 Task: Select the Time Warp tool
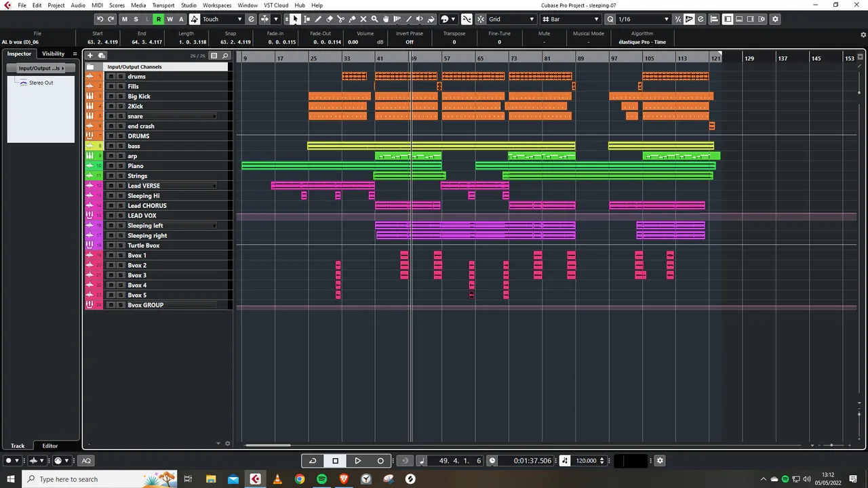[x=397, y=19]
